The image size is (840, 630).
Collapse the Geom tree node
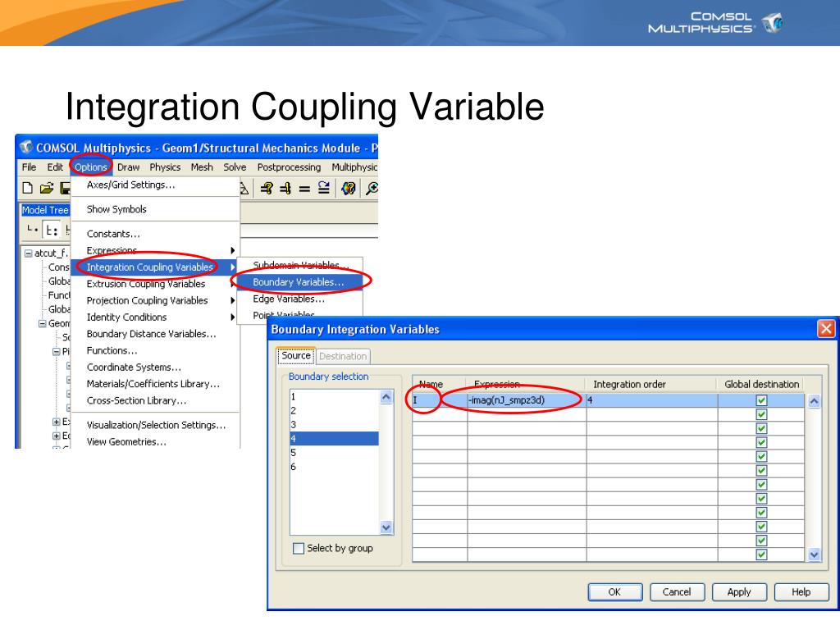[43, 323]
